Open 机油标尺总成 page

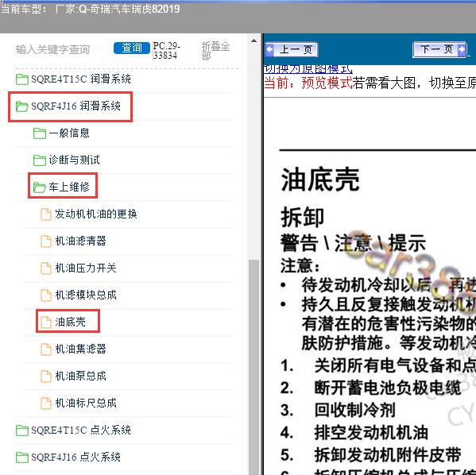pyautogui.click(x=86, y=403)
